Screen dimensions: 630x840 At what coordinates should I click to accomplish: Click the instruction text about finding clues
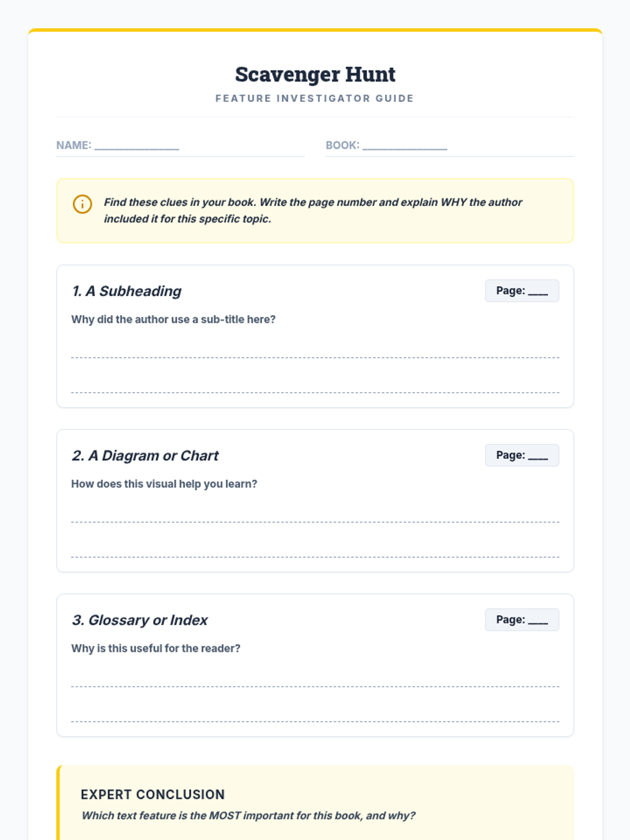point(313,211)
